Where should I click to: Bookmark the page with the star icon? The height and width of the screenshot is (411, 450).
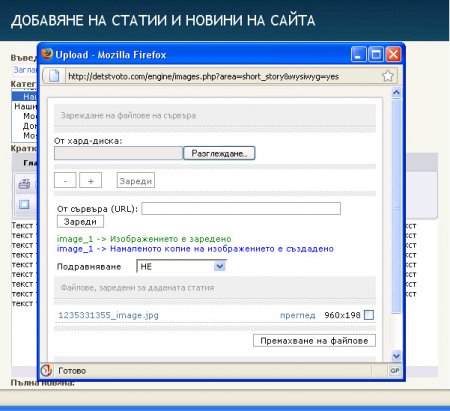pos(388,76)
